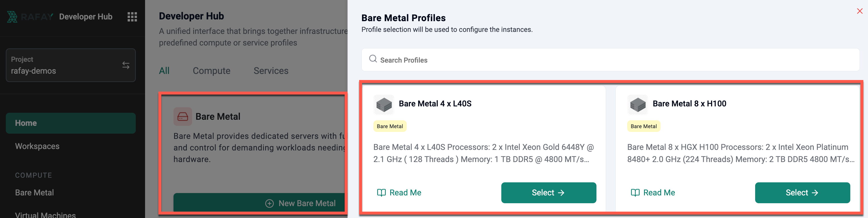
Task: Open Workspaces in the sidebar
Action: point(37,146)
